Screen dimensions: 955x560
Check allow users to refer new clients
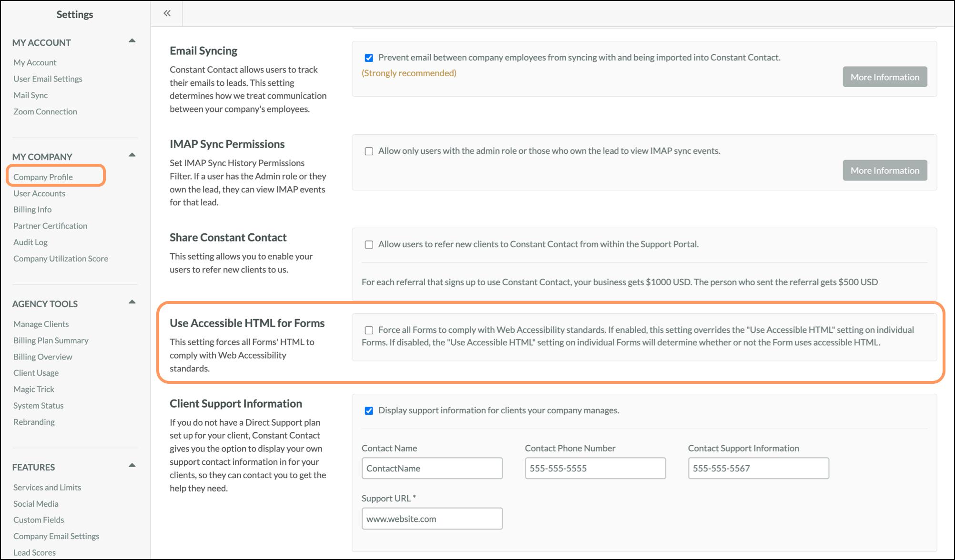click(x=369, y=245)
